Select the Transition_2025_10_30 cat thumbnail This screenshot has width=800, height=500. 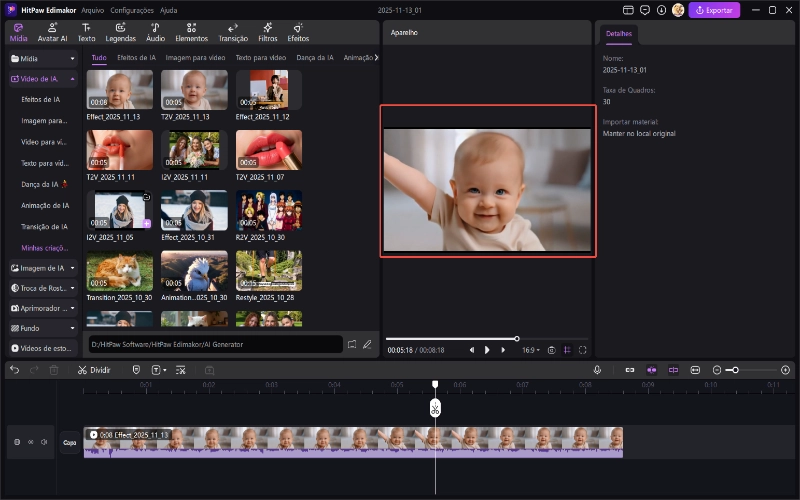coord(120,270)
